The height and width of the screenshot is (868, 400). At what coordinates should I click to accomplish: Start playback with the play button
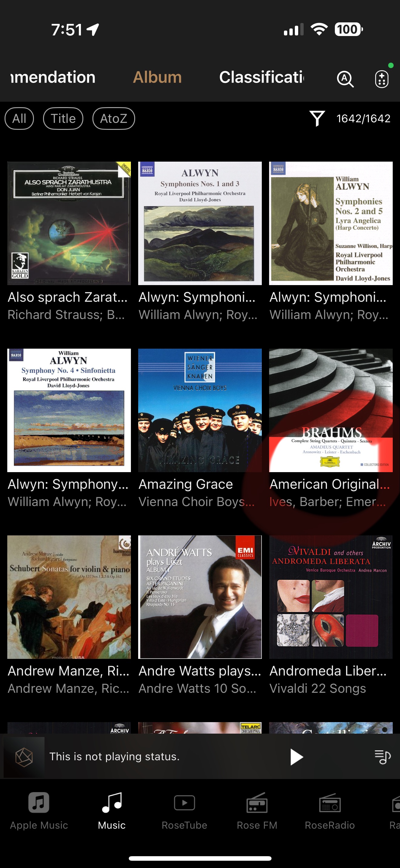click(x=296, y=757)
